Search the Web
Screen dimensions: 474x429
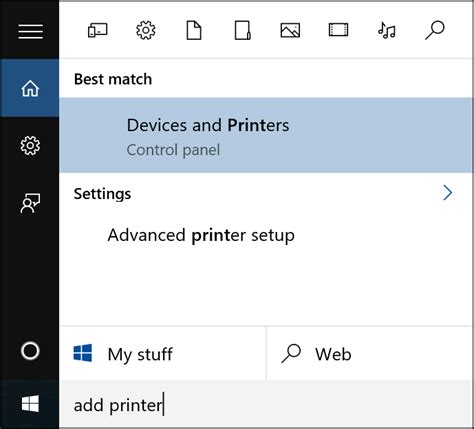(x=370, y=353)
